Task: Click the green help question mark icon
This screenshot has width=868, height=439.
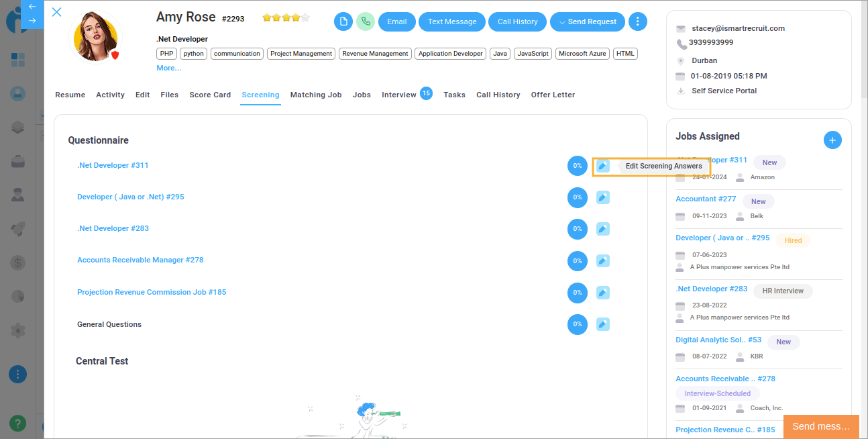Action: pos(17,424)
